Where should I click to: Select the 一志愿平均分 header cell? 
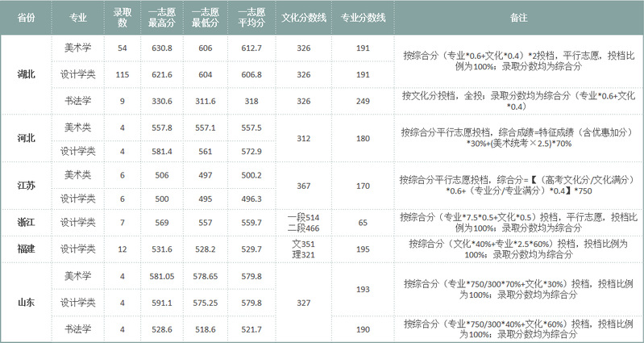pyautogui.click(x=251, y=18)
